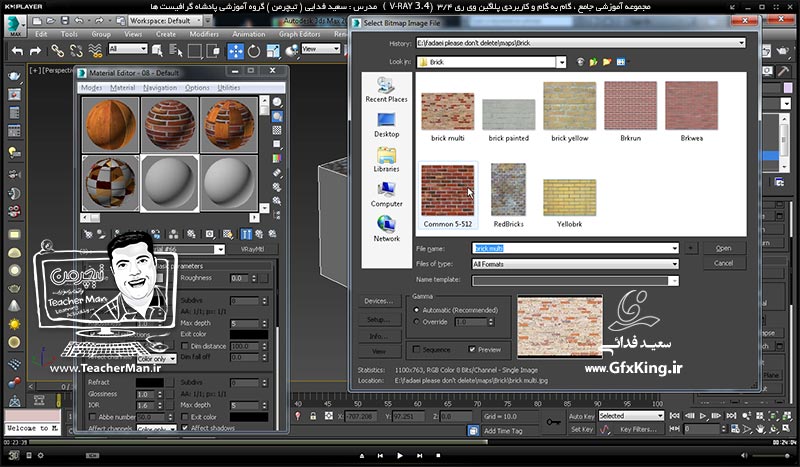This screenshot has height=467, width=800.
Task: Enable the Sequence checkbox
Action: [x=416, y=350]
